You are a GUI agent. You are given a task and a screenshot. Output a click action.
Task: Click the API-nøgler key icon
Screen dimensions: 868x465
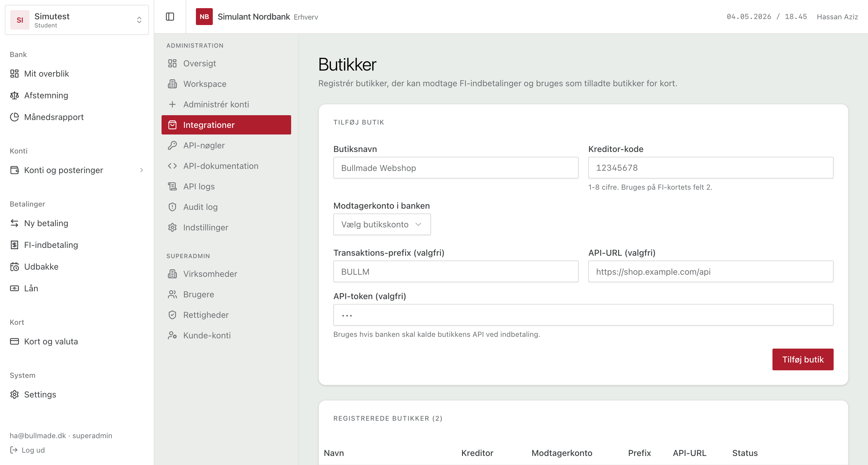click(x=172, y=145)
